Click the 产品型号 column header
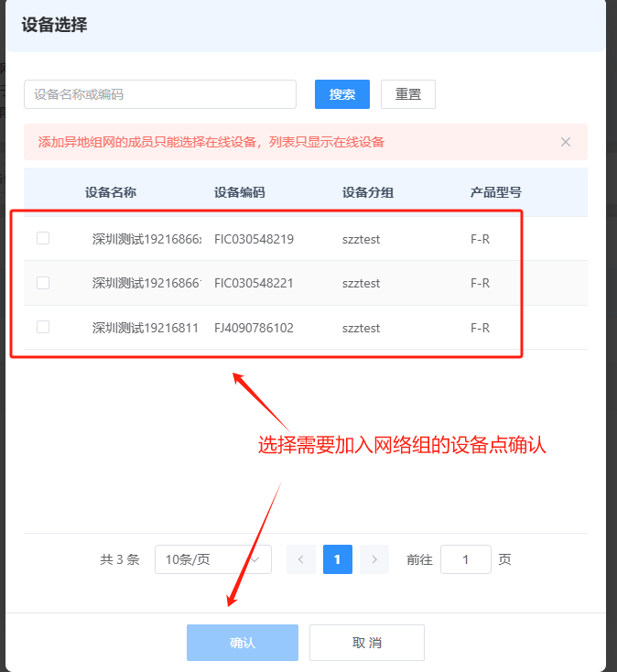 click(x=496, y=192)
